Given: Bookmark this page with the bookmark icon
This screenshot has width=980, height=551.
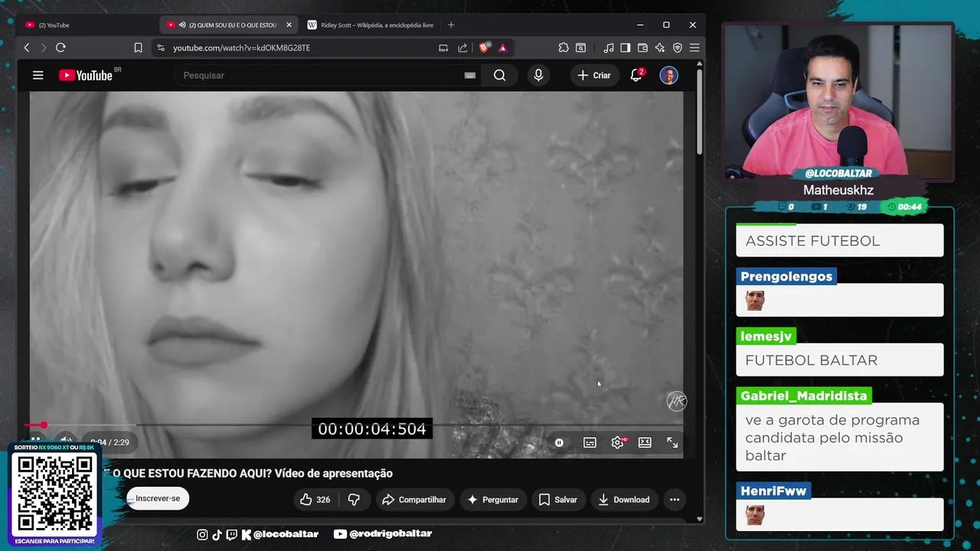Looking at the screenshot, I should (138, 47).
